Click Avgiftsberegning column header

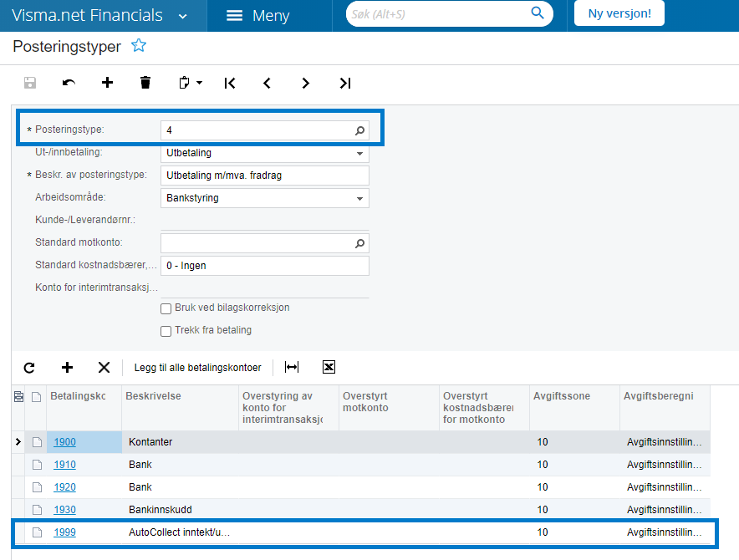tap(665, 408)
